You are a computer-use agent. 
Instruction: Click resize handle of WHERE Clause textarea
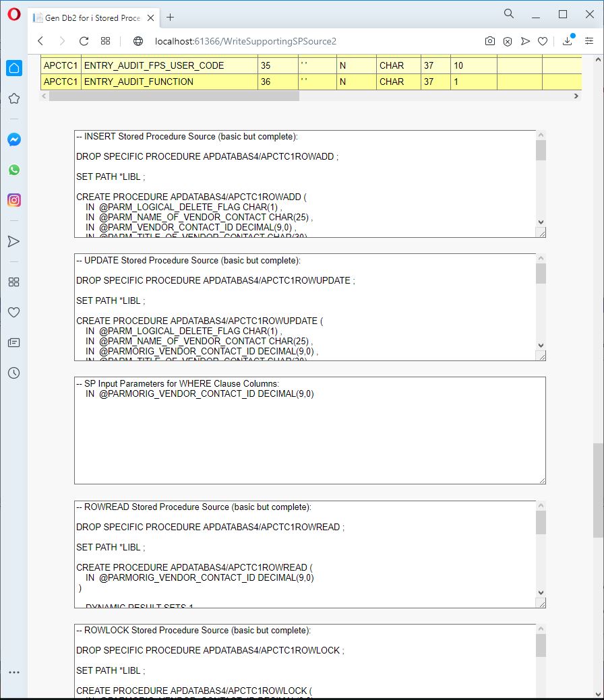542,480
